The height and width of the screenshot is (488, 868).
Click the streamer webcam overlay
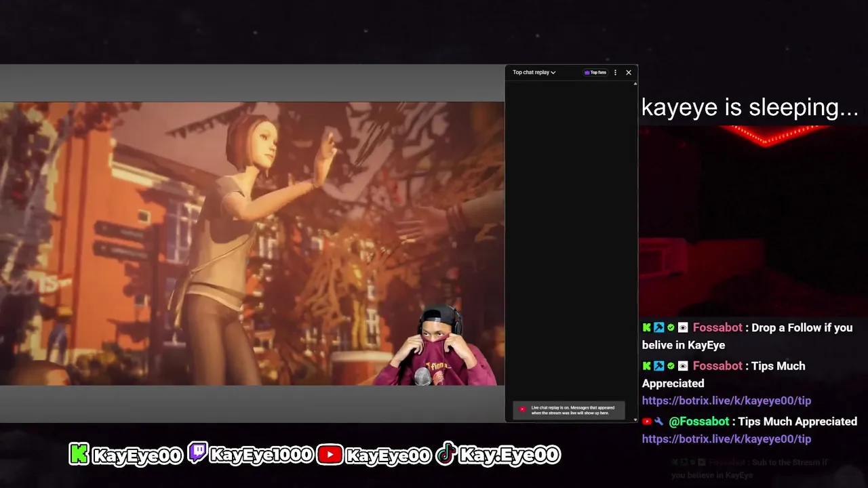(x=439, y=346)
